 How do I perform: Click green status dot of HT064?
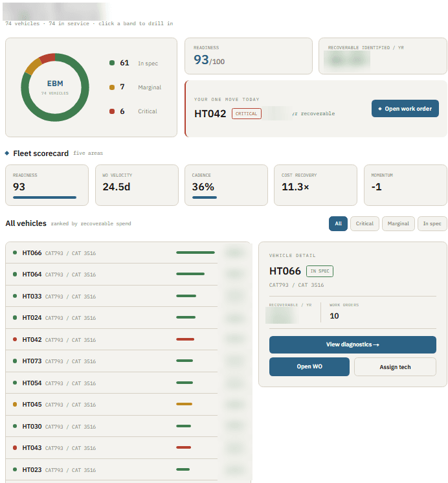15,274
